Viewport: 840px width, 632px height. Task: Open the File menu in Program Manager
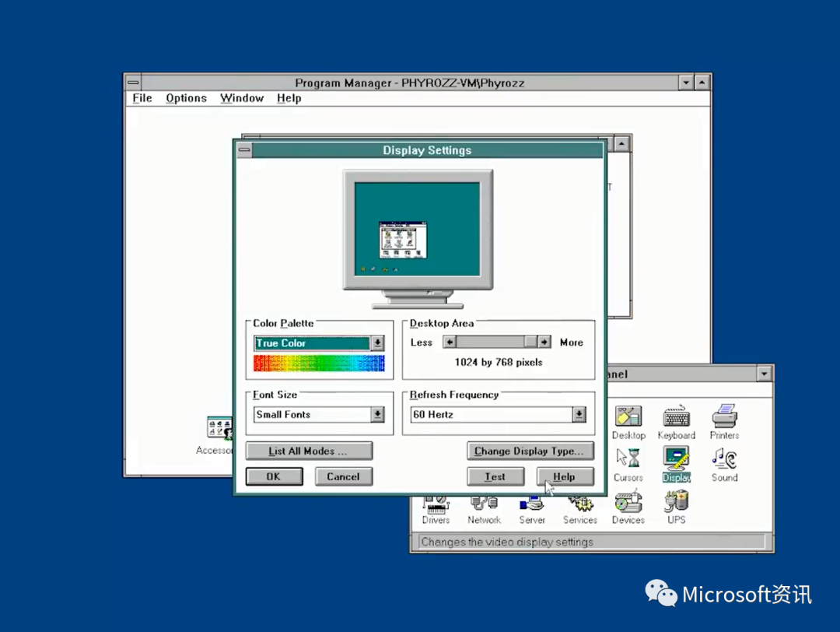click(x=142, y=98)
